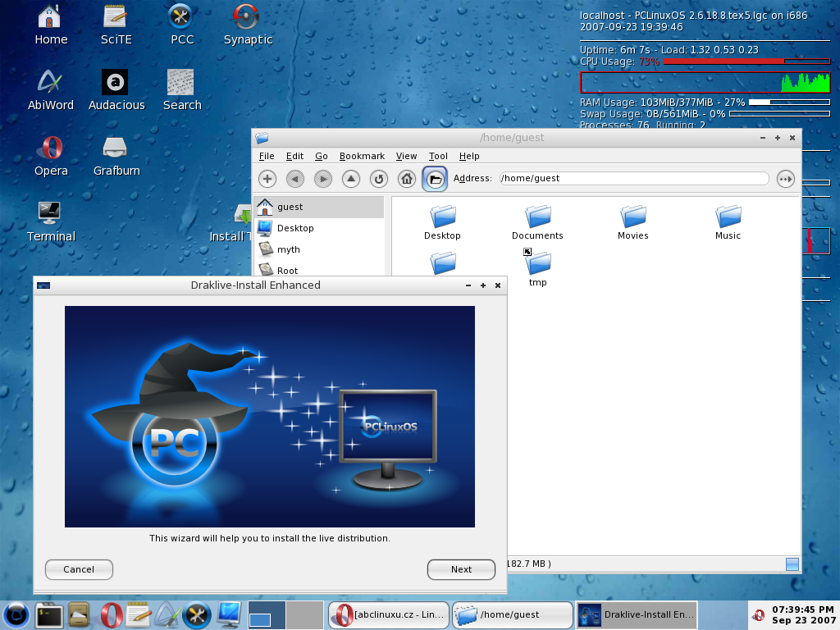
Task: Click the monitor icon in the panel
Action: click(x=231, y=615)
